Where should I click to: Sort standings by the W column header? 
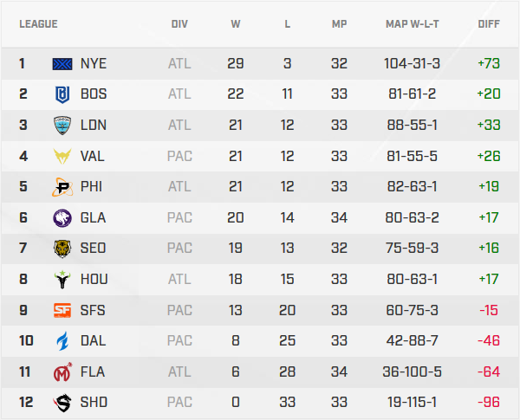236,23
